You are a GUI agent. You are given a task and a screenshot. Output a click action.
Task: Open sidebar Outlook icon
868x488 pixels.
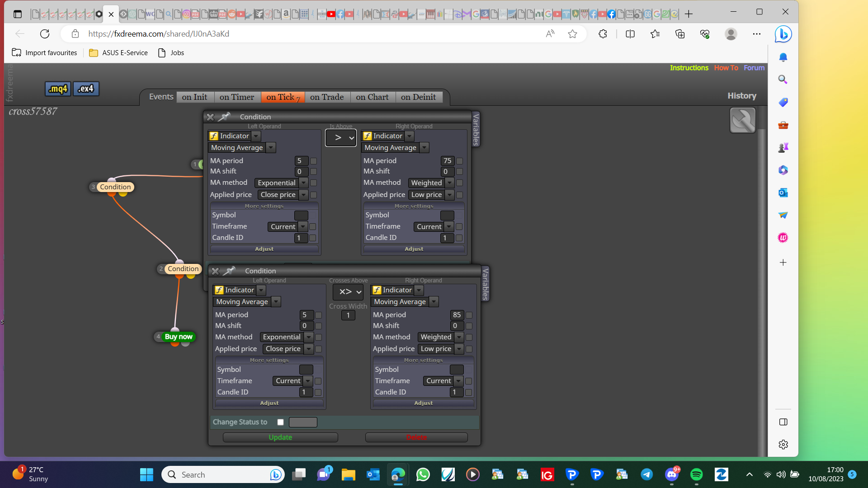[x=783, y=193]
